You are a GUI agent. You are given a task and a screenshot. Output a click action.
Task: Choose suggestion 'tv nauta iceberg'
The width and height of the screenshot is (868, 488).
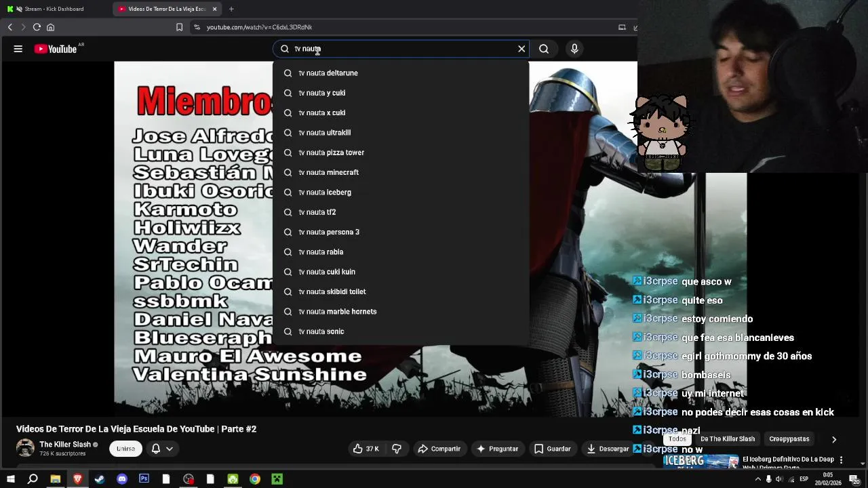[401, 192]
